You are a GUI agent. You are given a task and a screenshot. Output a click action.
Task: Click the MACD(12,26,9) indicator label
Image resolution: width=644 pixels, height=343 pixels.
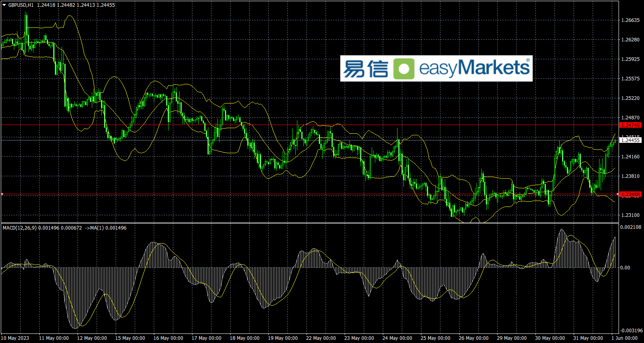point(19,228)
